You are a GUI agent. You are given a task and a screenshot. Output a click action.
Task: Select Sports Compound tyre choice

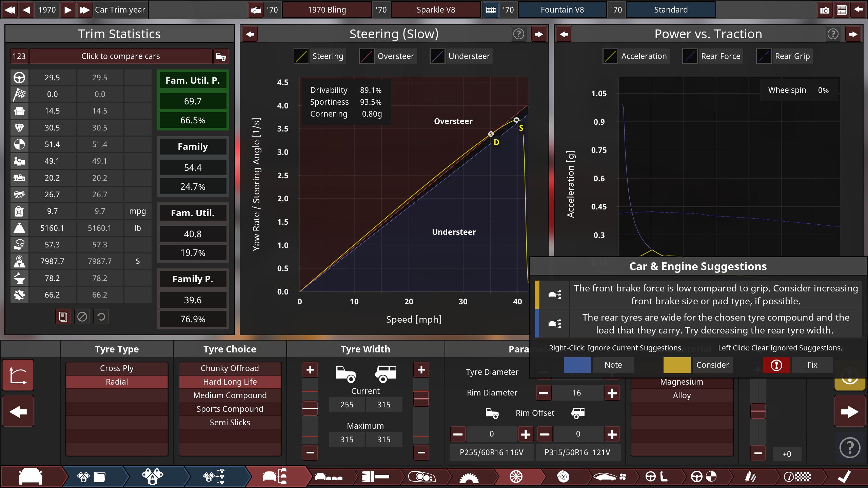point(230,409)
